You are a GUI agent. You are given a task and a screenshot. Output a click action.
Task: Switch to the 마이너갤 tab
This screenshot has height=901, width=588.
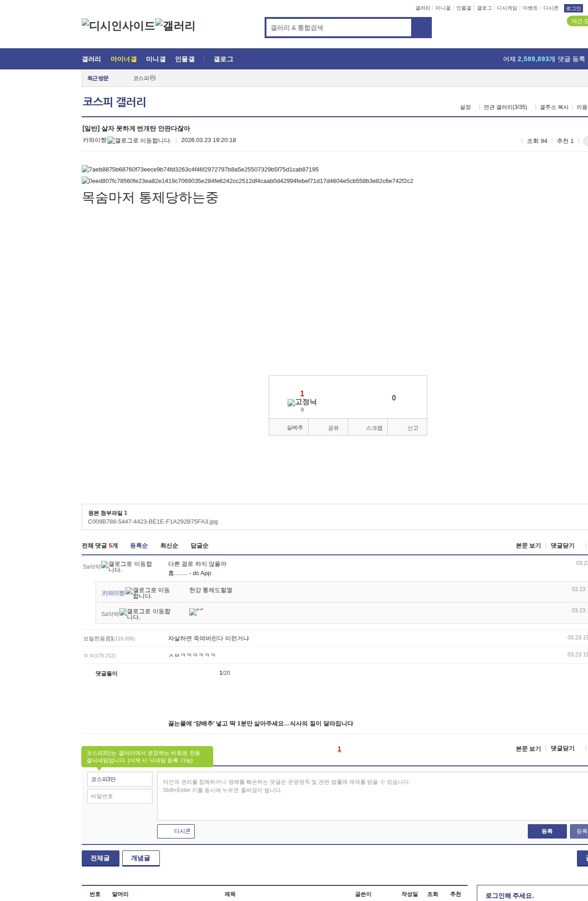click(124, 59)
